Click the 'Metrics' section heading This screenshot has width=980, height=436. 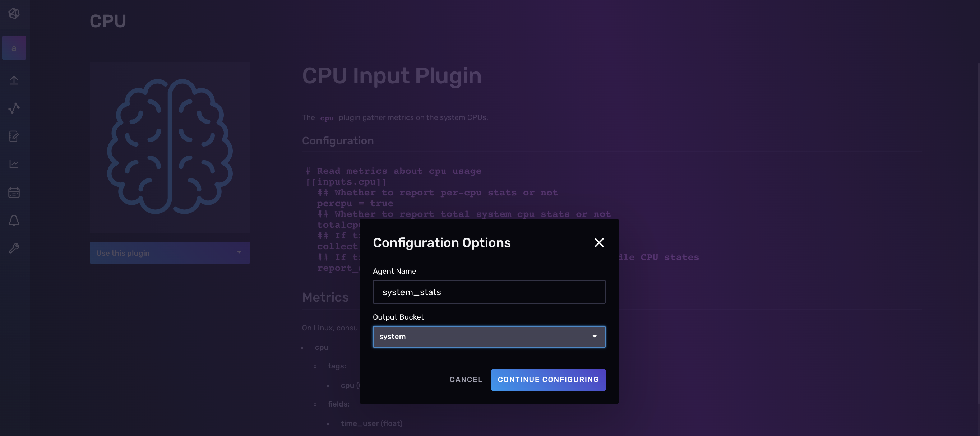[x=325, y=297]
